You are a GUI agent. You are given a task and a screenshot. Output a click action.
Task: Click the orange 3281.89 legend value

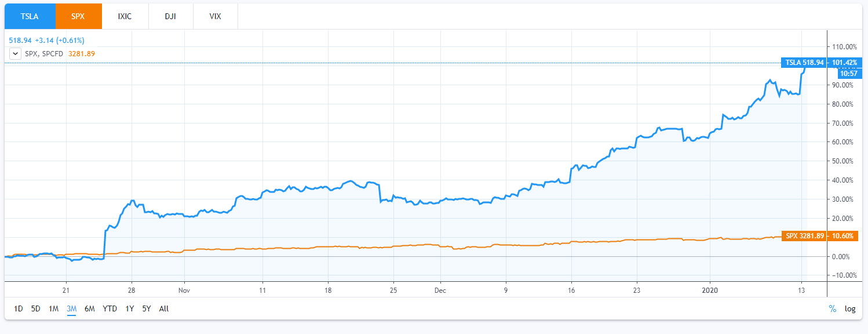[x=82, y=53]
